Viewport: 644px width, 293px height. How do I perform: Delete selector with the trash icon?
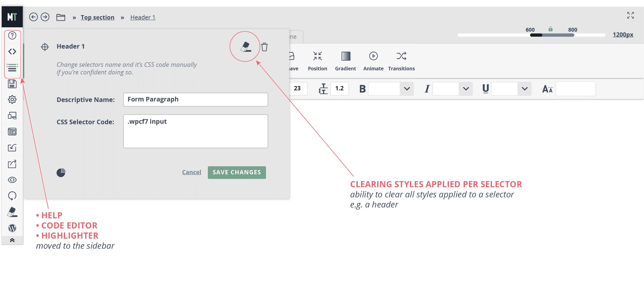pos(264,47)
